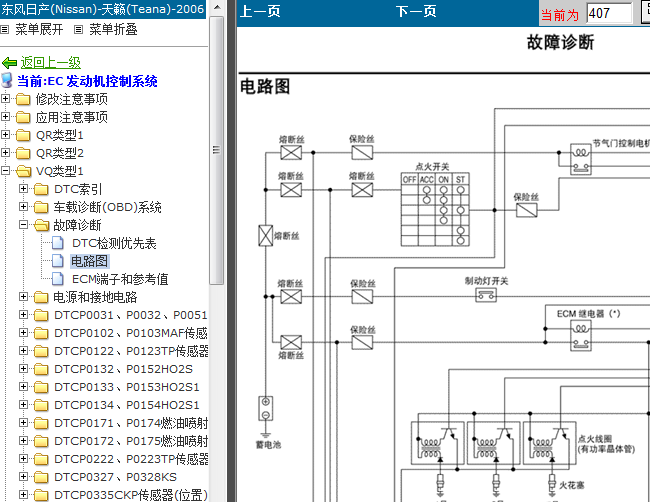Click the 故障诊断 page title
This screenshot has width=650, height=502.
pos(560,42)
